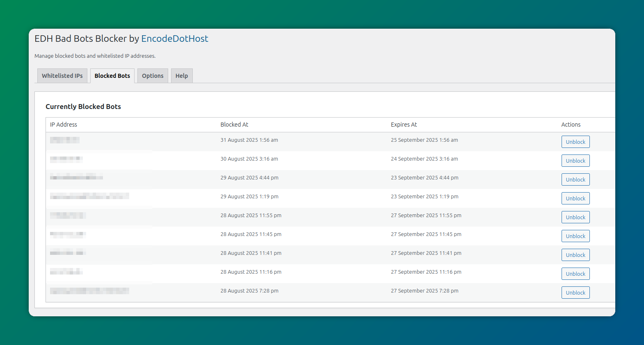
Task: Click the Actions column header
Action: 571,125
